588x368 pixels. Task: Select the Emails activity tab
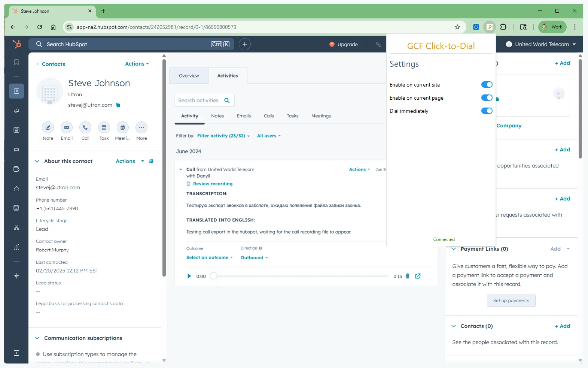click(x=244, y=116)
